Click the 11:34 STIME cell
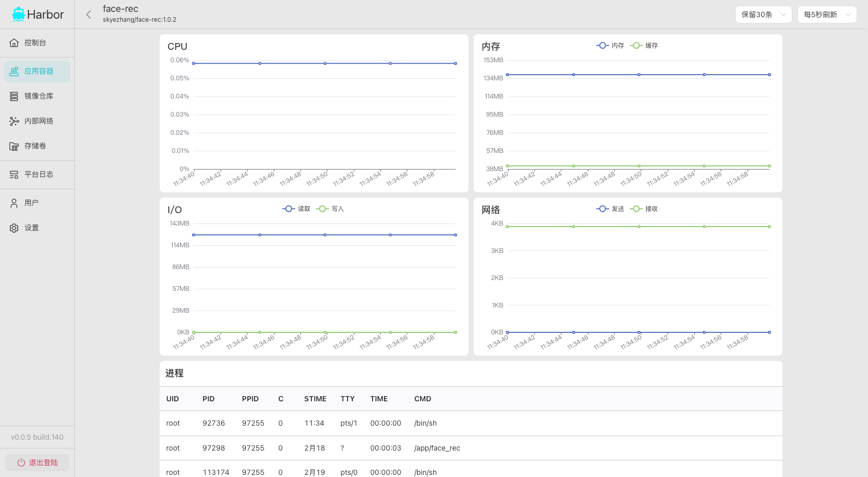The width and height of the screenshot is (868, 477). [x=314, y=423]
